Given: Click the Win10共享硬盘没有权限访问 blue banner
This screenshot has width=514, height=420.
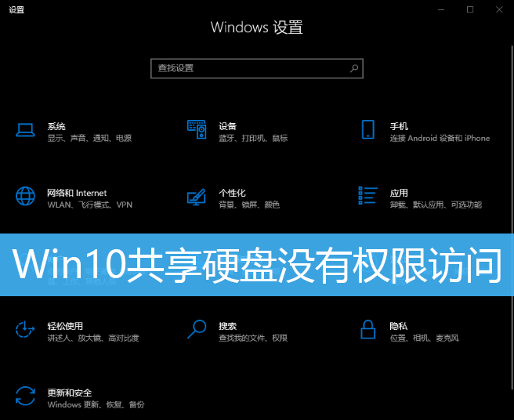Looking at the screenshot, I should click(257, 265).
